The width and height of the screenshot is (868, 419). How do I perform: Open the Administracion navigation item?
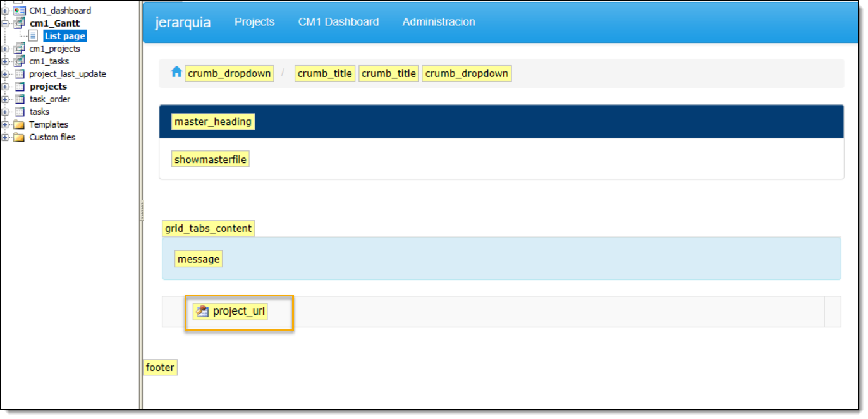(438, 21)
